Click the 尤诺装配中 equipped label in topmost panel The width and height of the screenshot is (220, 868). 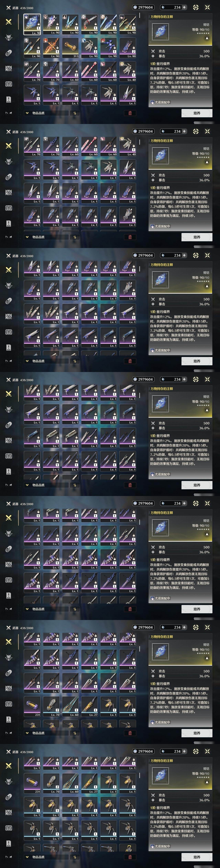click(161, 102)
